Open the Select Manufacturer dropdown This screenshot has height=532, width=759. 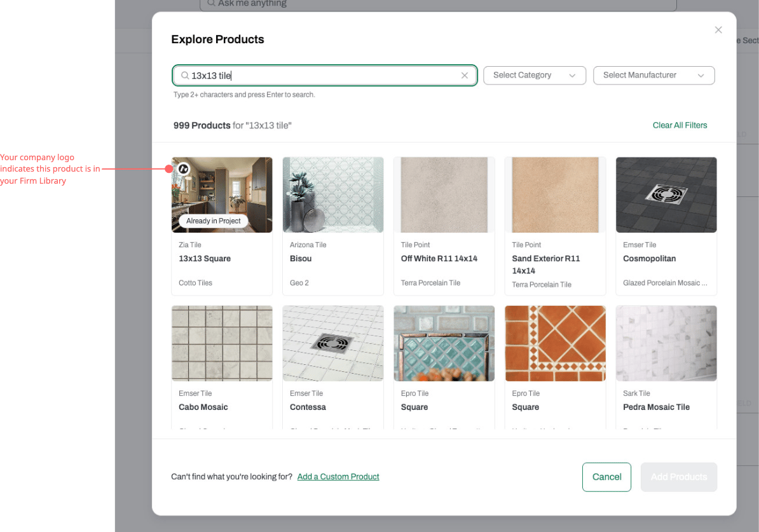[x=654, y=76]
